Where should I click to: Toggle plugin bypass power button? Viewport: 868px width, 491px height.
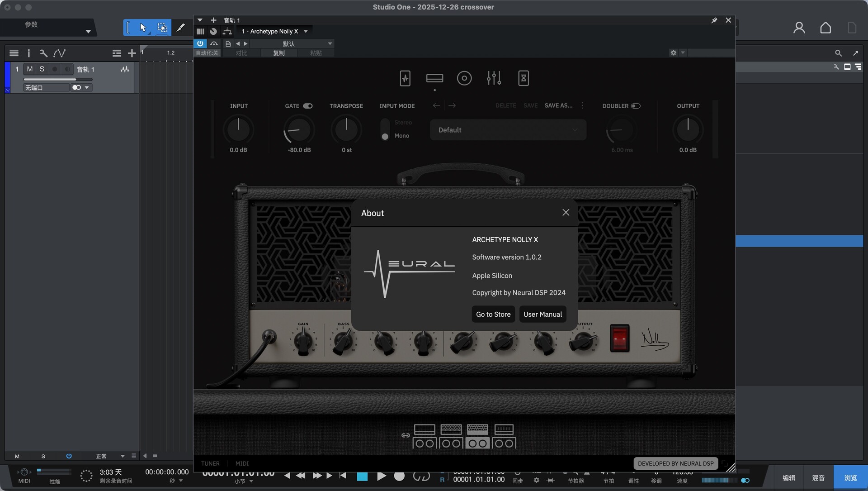(x=200, y=43)
